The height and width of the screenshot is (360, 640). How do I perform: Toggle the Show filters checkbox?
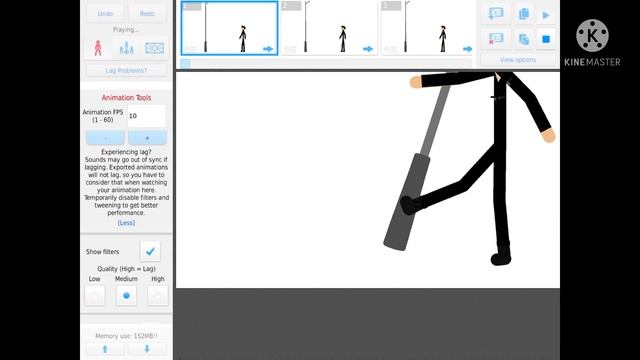tap(150, 251)
